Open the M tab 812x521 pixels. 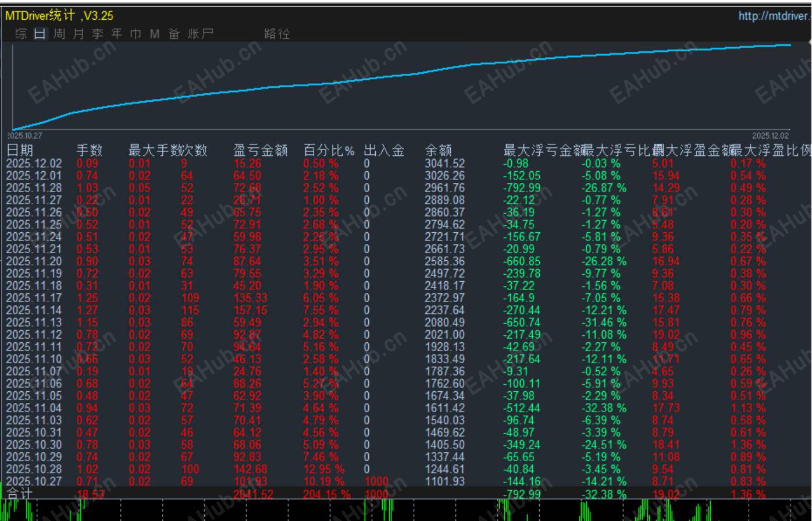(154, 34)
